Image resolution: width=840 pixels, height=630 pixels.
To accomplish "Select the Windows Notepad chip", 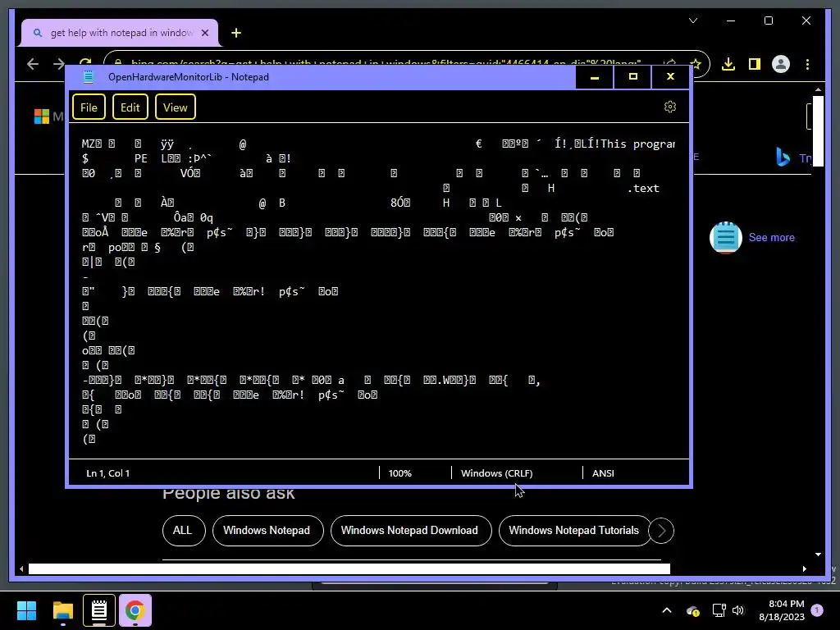I will point(267,531).
